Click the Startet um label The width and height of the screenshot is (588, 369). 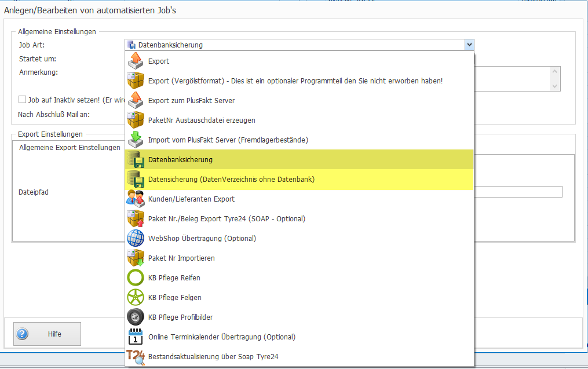tap(38, 59)
